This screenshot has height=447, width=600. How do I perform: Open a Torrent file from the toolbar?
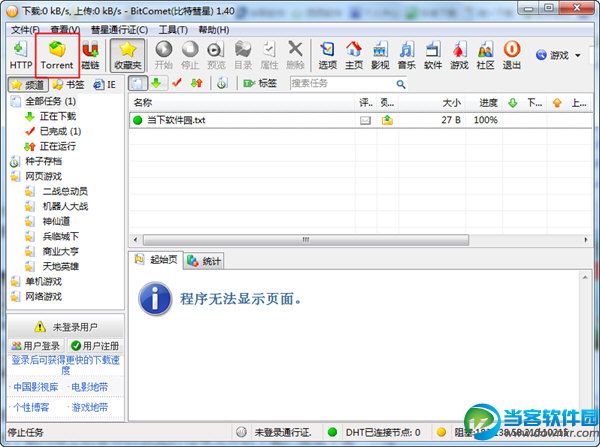[57, 55]
